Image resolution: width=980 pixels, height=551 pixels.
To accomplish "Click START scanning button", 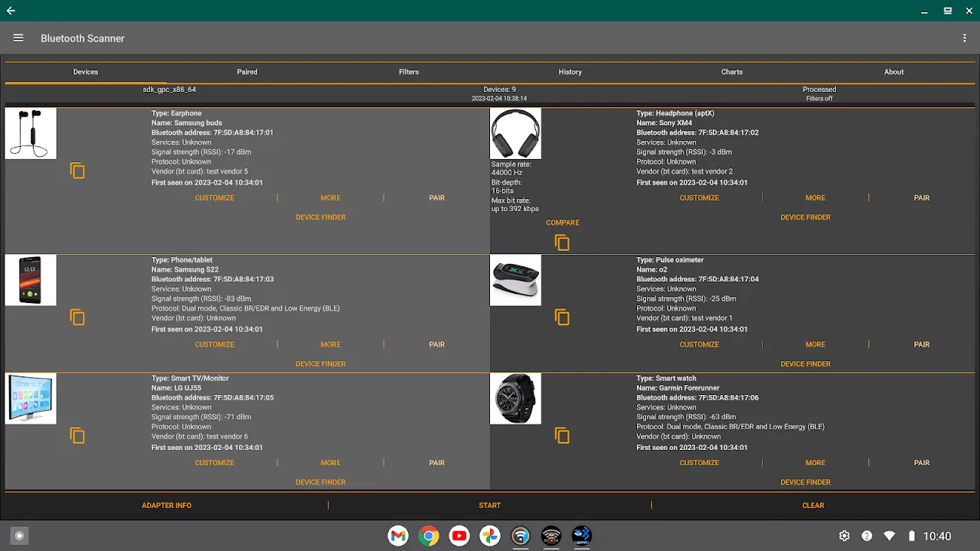I will coord(490,505).
